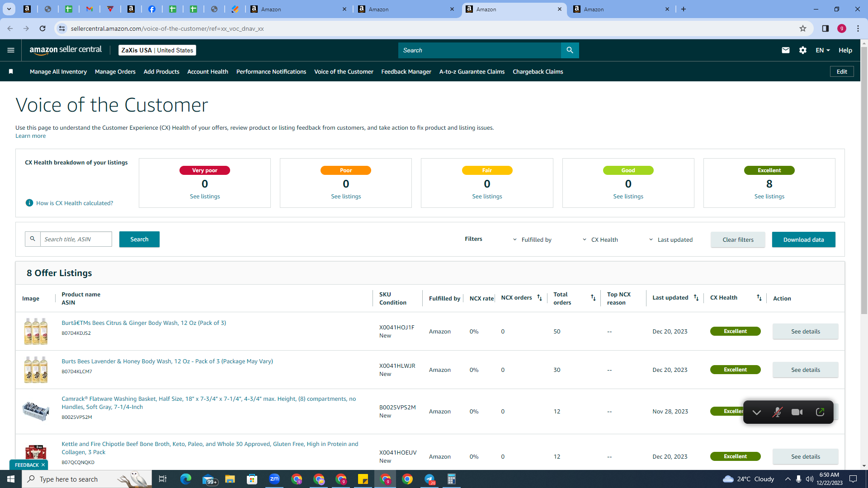Open Telegram from the taskbar
This screenshot has height=488, width=868.
429,479
